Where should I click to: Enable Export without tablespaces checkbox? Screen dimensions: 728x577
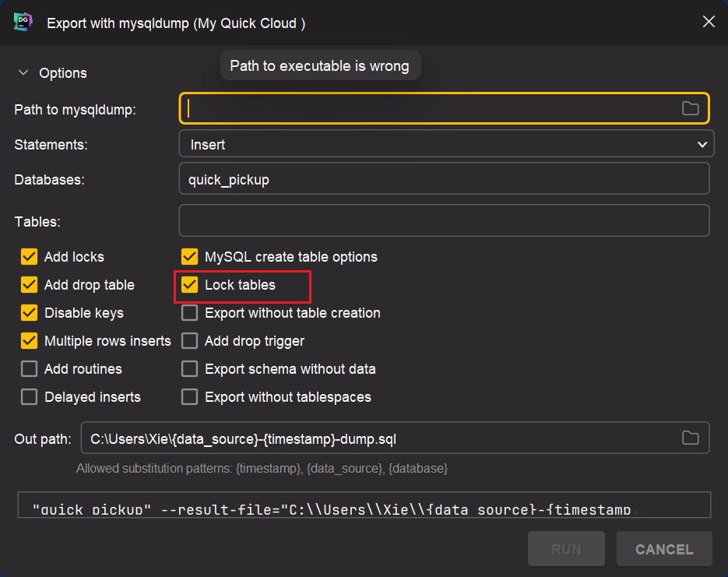pos(189,397)
